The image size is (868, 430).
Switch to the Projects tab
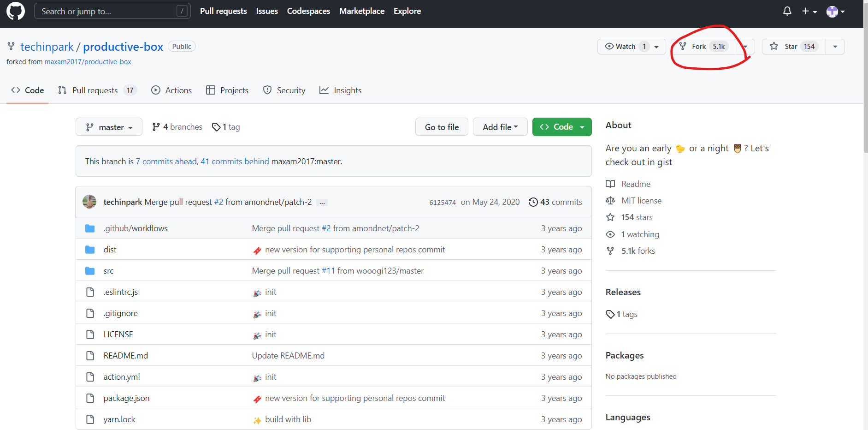coord(227,90)
